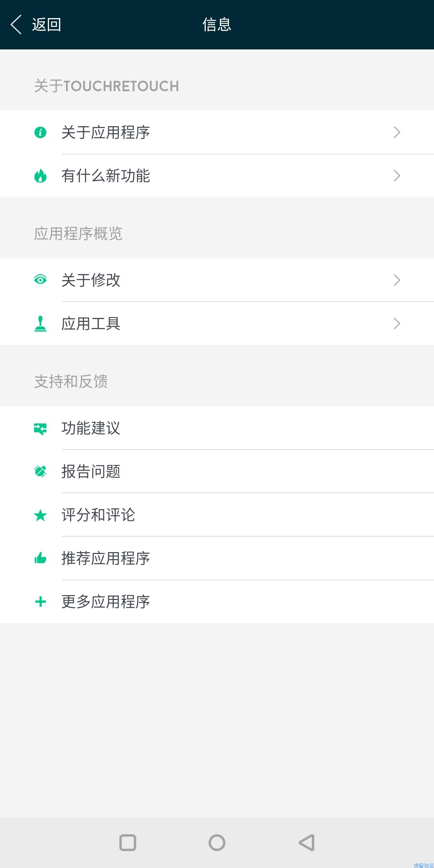Tap the flame icon for 有什么新功能
This screenshot has height=868, width=434.
[40, 176]
